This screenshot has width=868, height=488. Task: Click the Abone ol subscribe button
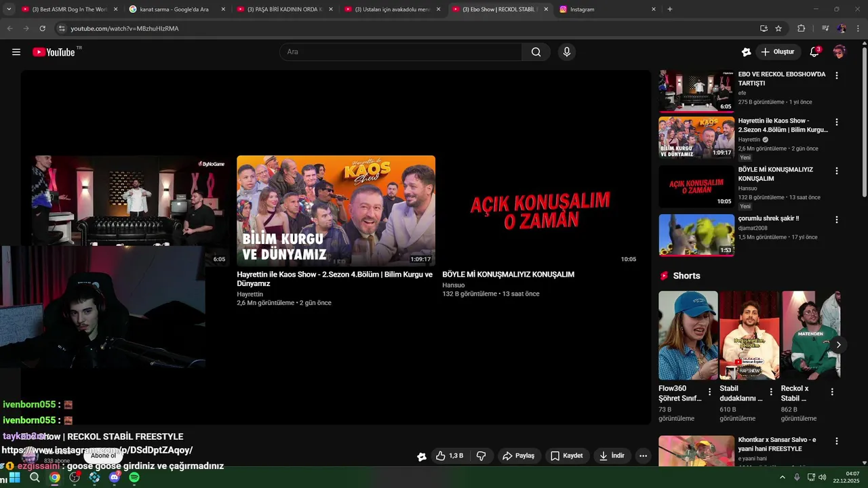104,456
